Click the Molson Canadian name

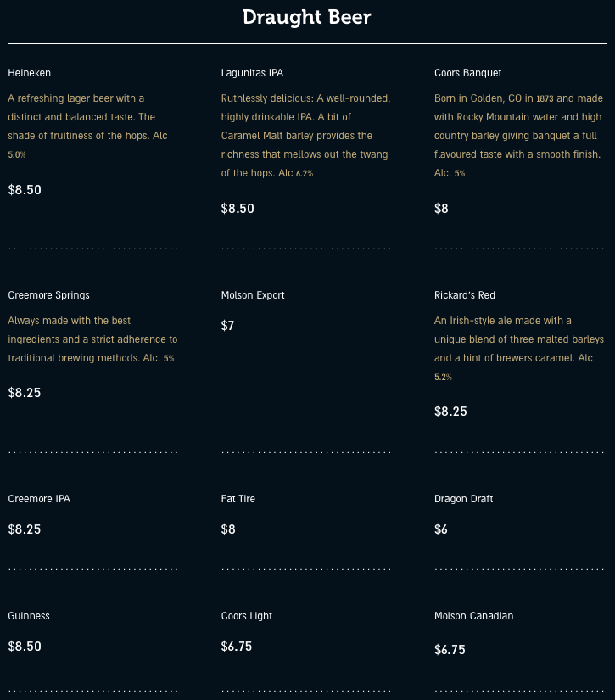pyautogui.click(x=473, y=616)
